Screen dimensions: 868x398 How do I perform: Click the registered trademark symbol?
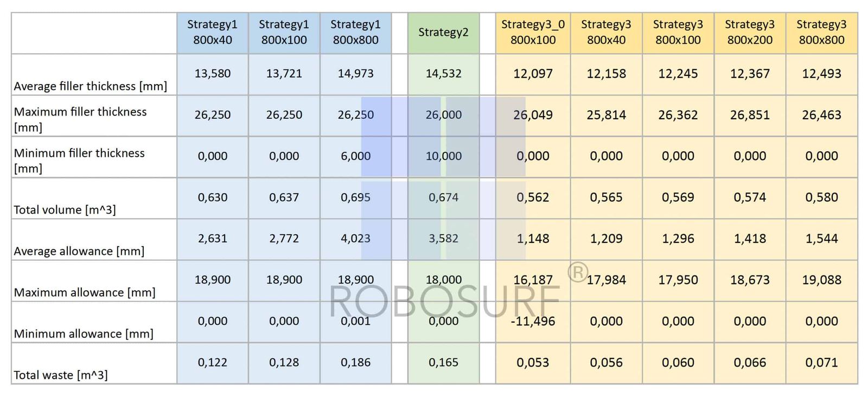tap(578, 272)
